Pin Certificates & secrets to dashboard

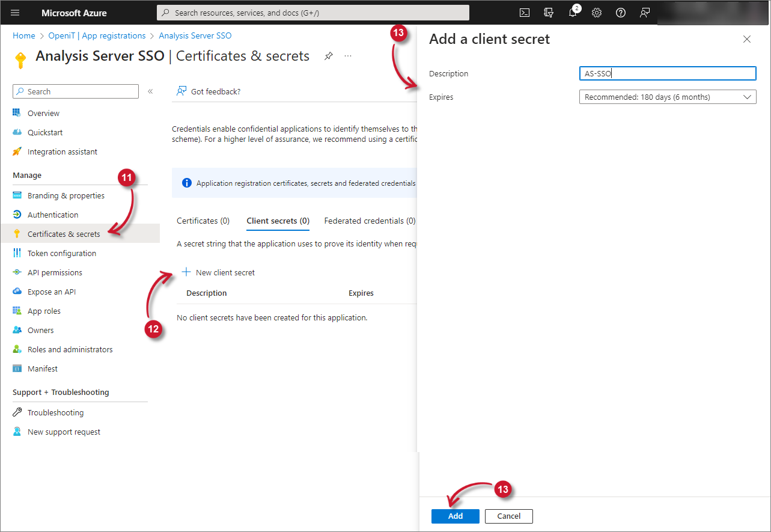point(328,55)
